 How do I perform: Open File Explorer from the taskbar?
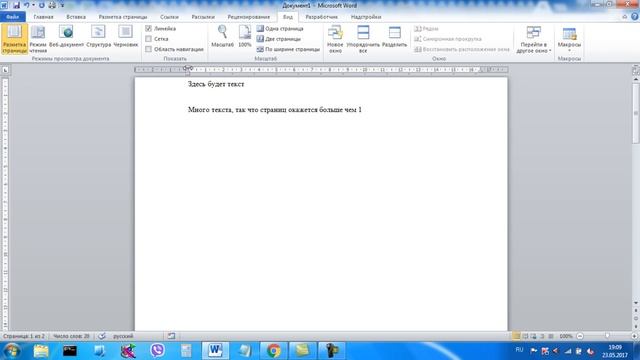point(41,351)
